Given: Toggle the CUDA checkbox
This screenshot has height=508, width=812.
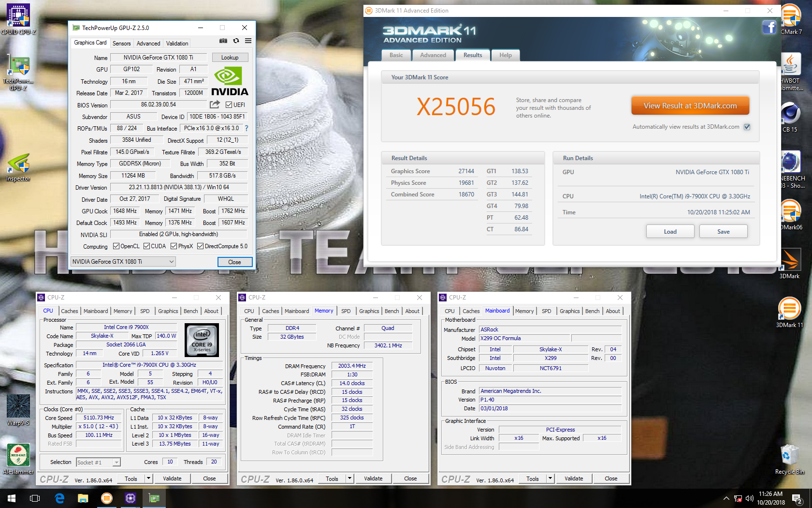Looking at the screenshot, I should click(x=146, y=246).
